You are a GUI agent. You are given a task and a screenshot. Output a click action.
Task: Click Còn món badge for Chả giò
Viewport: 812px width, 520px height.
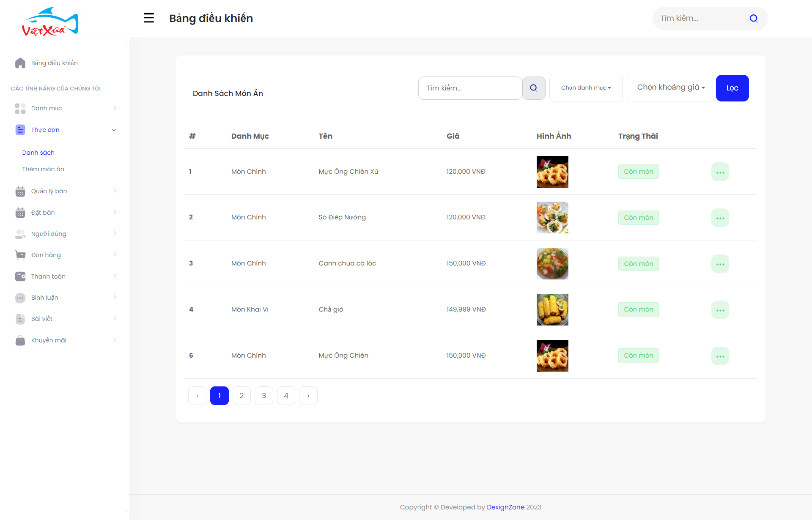click(x=638, y=309)
